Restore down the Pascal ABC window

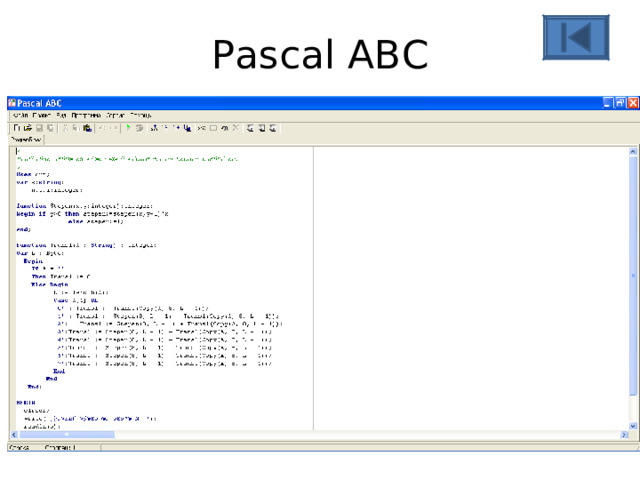[x=620, y=103]
